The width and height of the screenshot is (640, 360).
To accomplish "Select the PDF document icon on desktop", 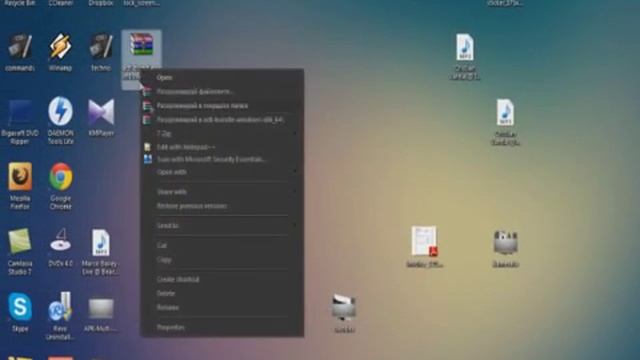I will point(424,247).
